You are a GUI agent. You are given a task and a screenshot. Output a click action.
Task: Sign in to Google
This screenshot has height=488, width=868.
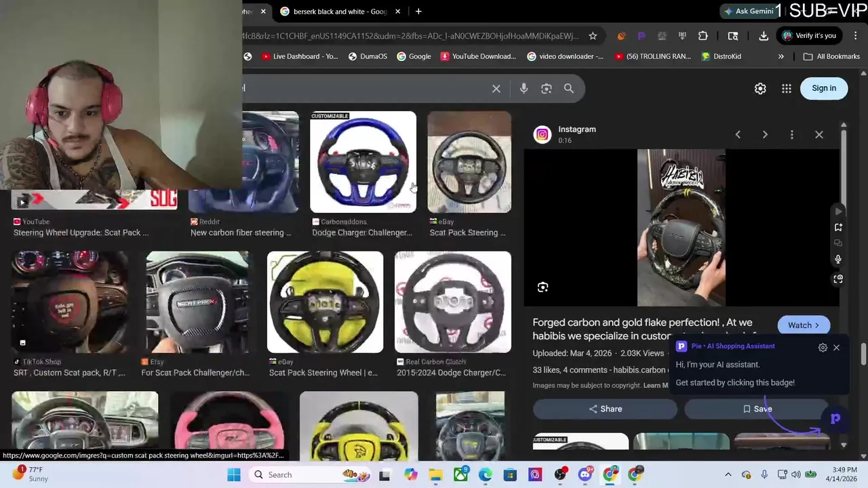tap(824, 88)
